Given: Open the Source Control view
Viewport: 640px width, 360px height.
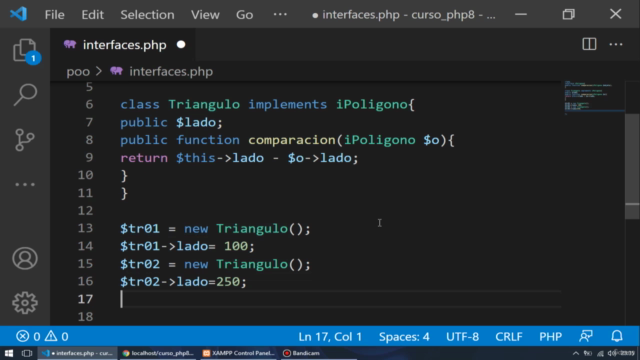Looking at the screenshot, I should [x=25, y=140].
